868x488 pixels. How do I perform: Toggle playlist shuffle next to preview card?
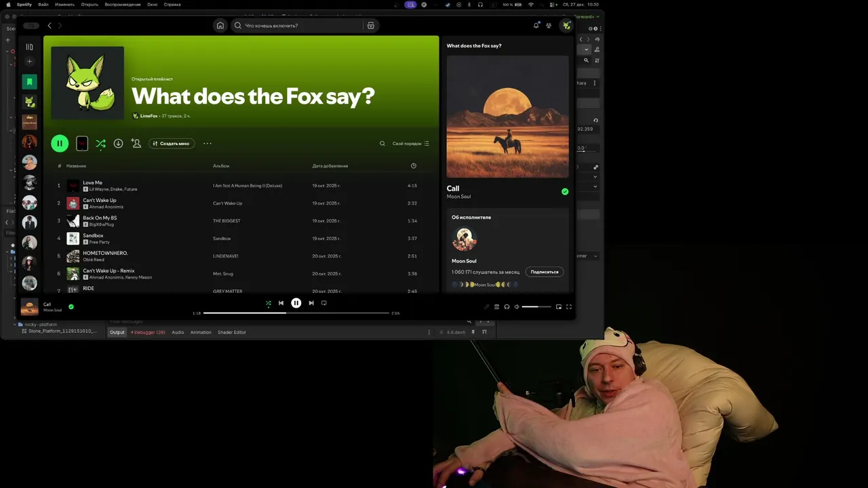(x=100, y=144)
